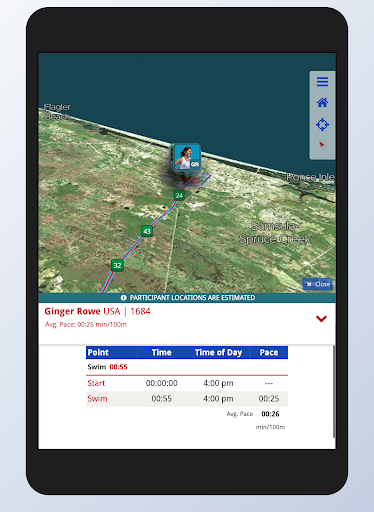Click the Pace column header

pyautogui.click(x=269, y=352)
